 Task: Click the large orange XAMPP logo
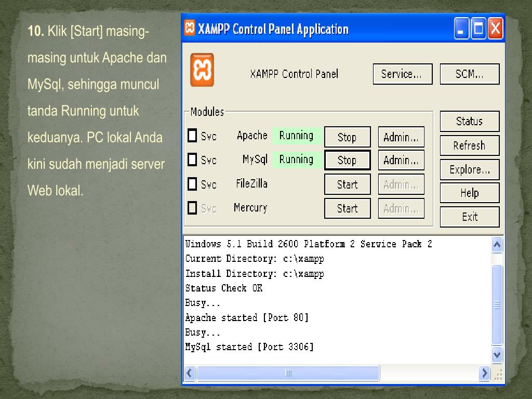tap(202, 70)
